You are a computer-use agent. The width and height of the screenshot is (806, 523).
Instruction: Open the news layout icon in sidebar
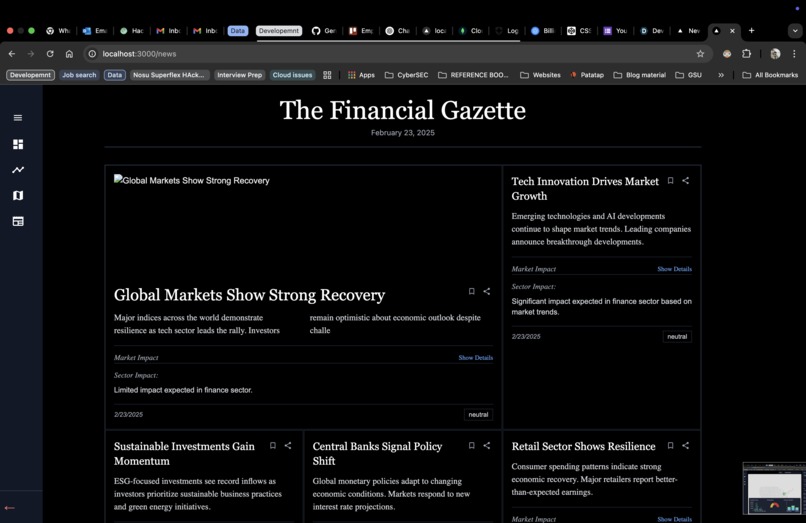[x=18, y=221]
